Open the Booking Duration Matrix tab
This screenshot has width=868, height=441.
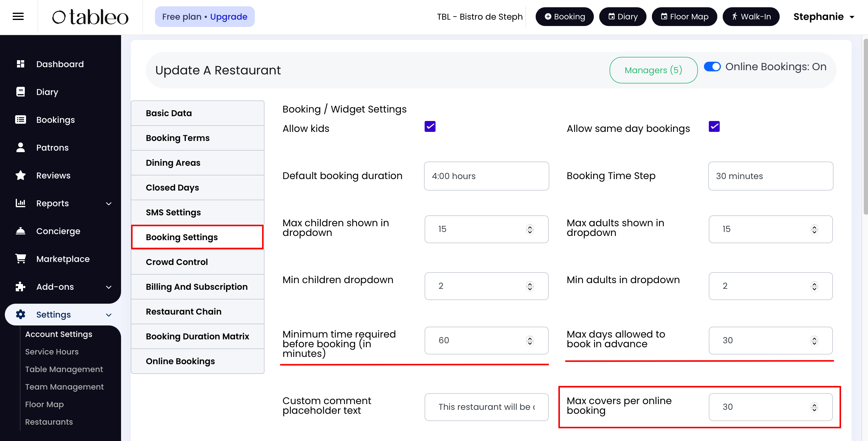point(197,336)
